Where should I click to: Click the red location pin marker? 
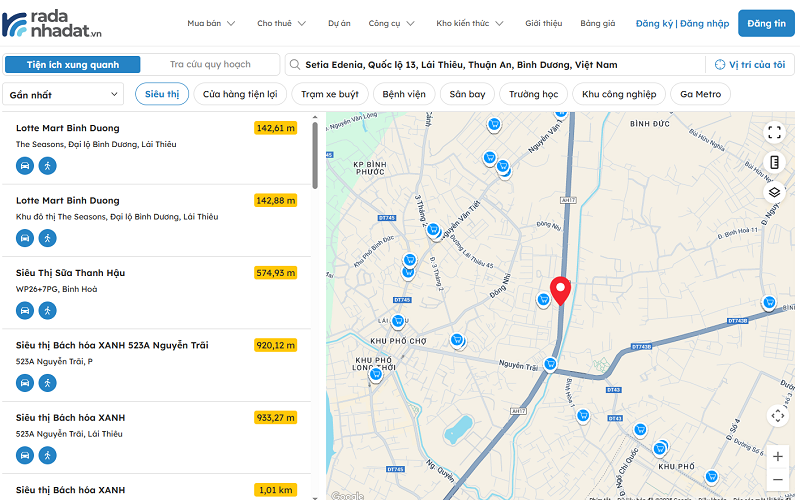coord(560,289)
